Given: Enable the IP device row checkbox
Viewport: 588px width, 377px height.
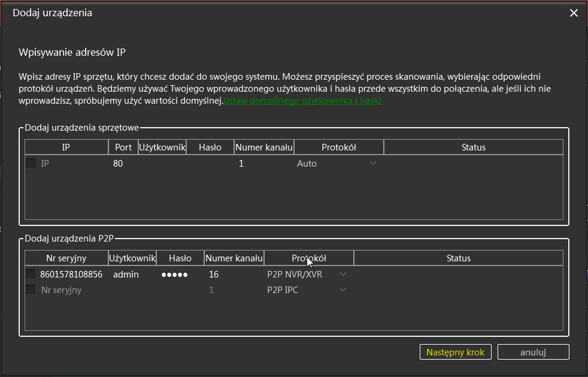Looking at the screenshot, I should (31, 163).
